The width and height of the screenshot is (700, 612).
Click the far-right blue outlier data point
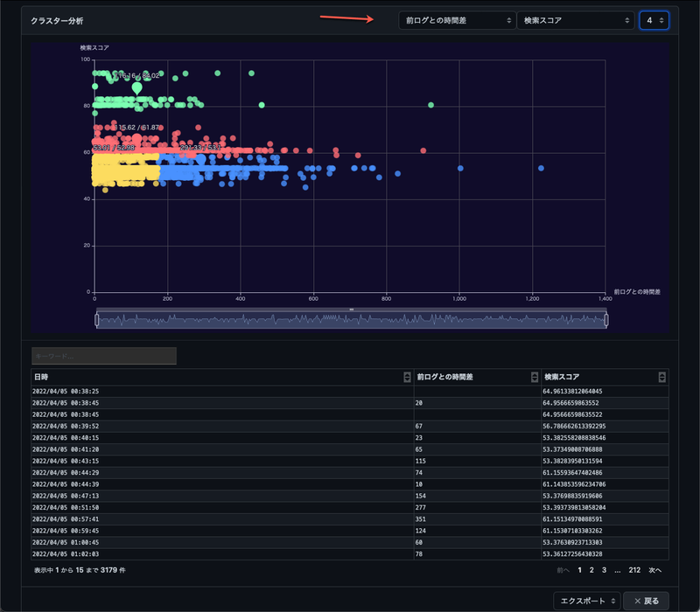pyautogui.click(x=541, y=168)
